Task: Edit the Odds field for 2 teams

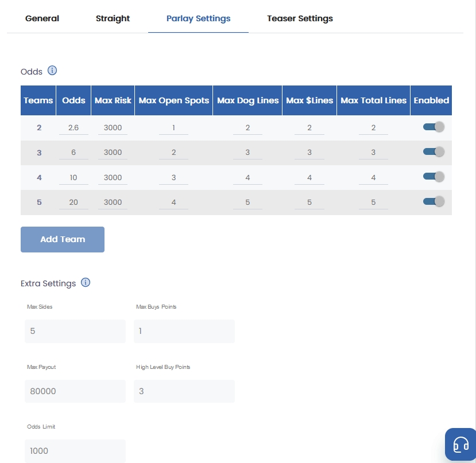Action: 73,128
